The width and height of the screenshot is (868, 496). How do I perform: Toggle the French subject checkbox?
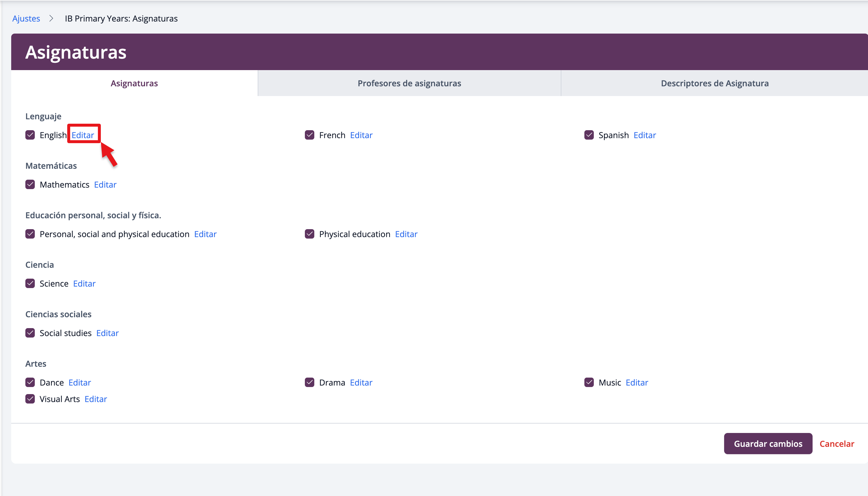pyautogui.click(x=309, y=135)
